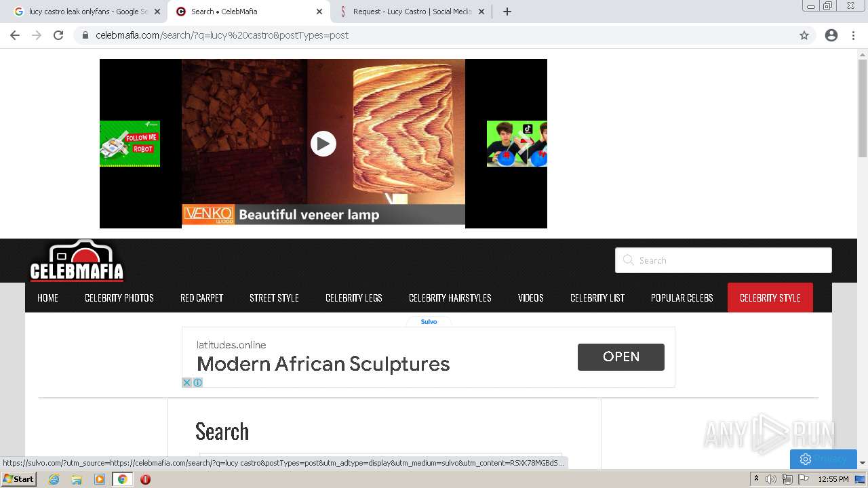This screenshot has height=488, width=868.
Task: Launch Internet Explorer from the taskbar
Action: (x=54, y=479)
